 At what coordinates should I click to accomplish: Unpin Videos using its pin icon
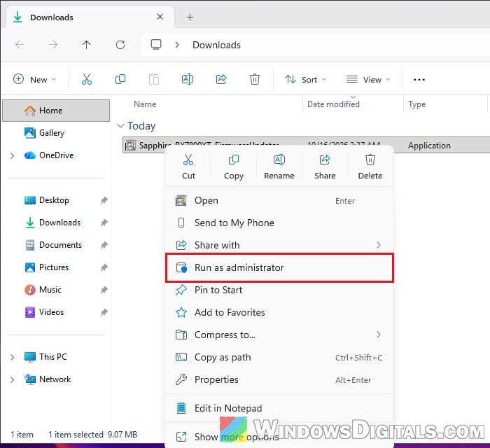pos(104,312)
